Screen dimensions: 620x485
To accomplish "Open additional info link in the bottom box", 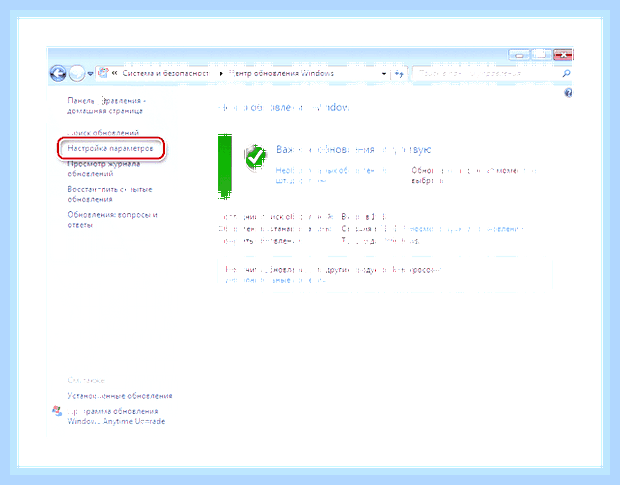I will point(274,280).
